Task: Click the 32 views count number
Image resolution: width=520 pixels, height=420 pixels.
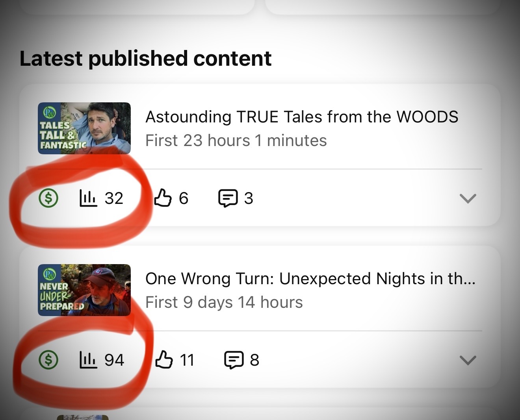Action: tap(114, 198)
